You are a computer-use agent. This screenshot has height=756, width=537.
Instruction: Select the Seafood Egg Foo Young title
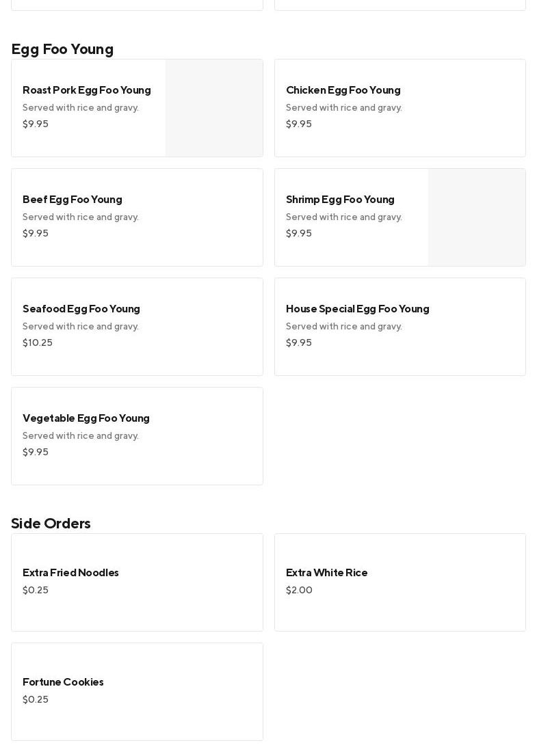pyautogui.click(x=81, y=309)
